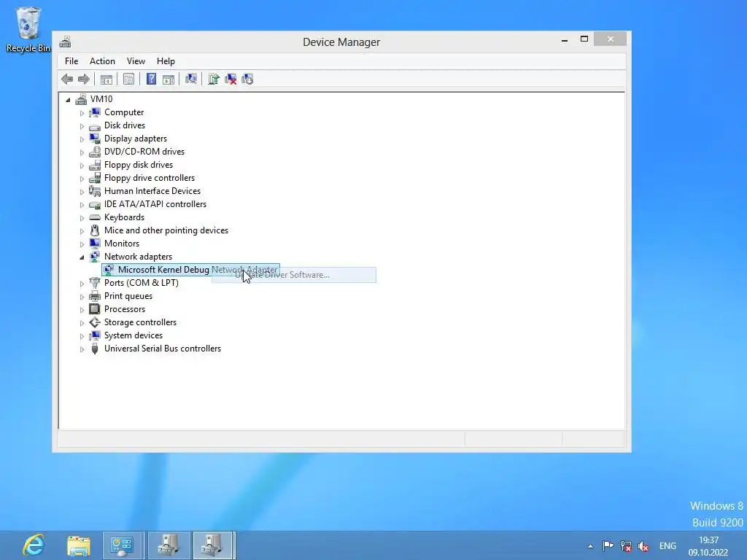
Task: Show hidden tray icons arrow
Action: [590, 546]
